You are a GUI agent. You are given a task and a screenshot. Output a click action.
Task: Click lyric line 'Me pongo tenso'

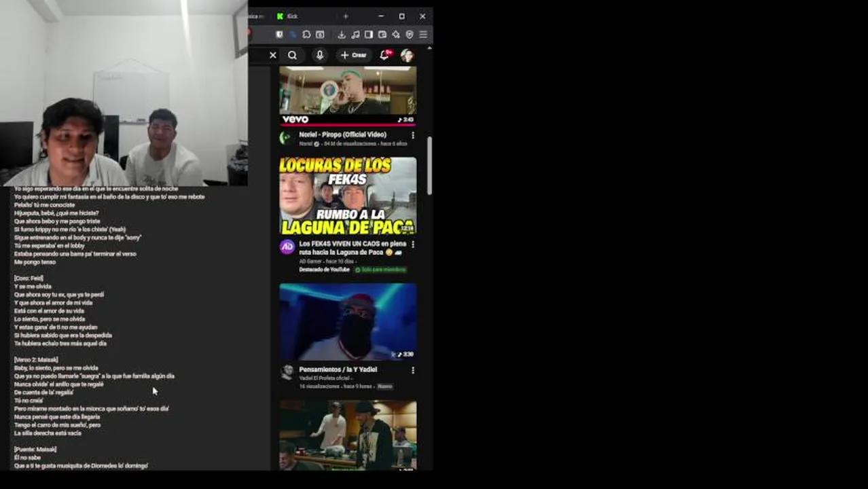point(35,262)
